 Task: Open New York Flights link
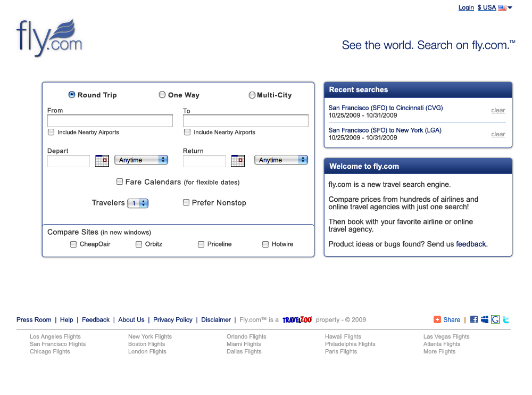pos(150,336)
